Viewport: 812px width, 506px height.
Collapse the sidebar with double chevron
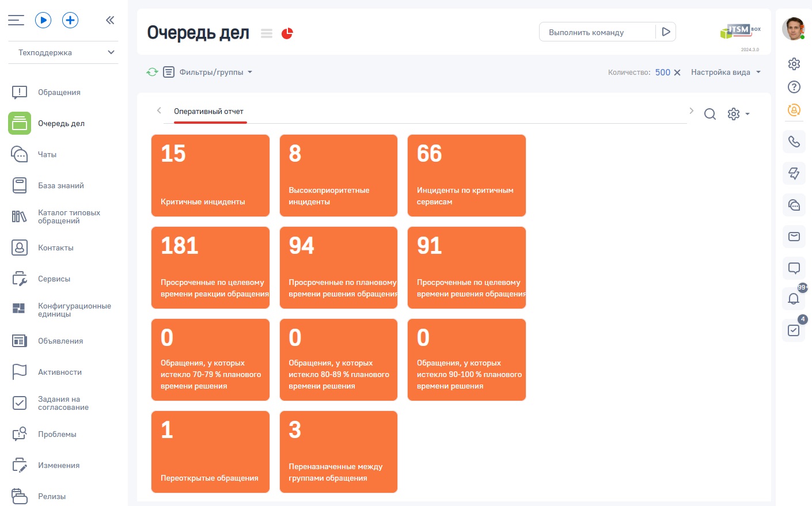[x=110, y=20]
